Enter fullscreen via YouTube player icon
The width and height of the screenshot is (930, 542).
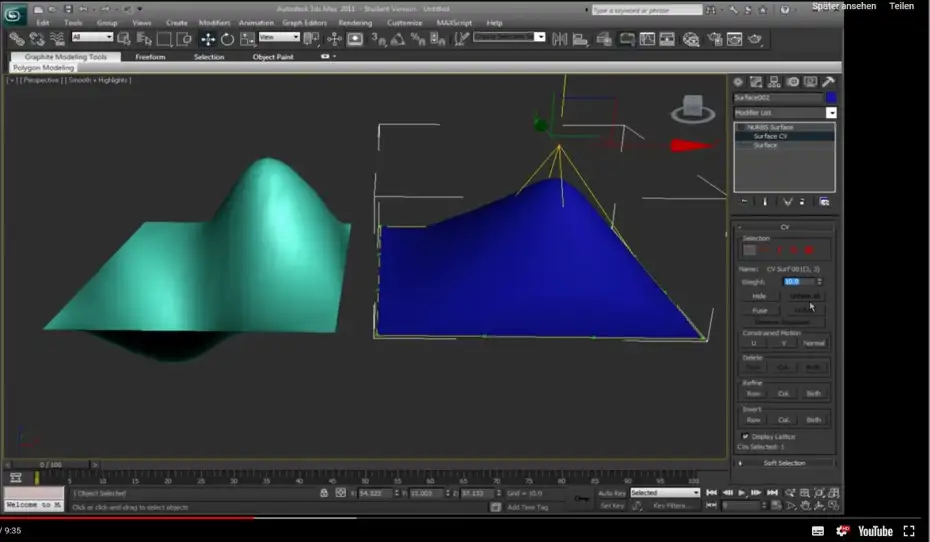pos(909,531)
